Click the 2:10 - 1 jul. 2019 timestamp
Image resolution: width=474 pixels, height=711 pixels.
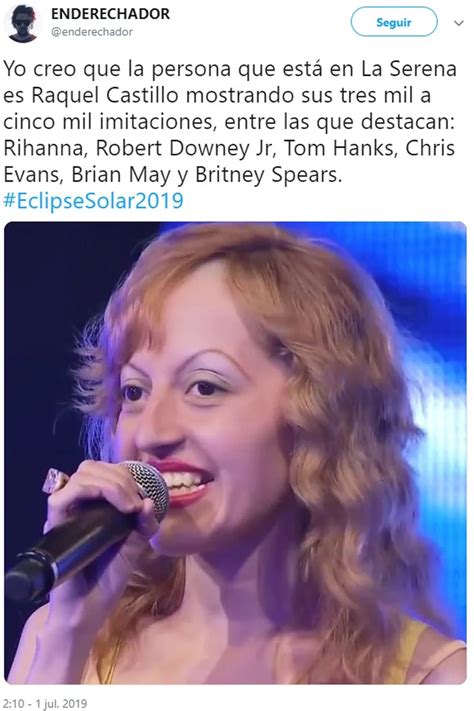44,703
